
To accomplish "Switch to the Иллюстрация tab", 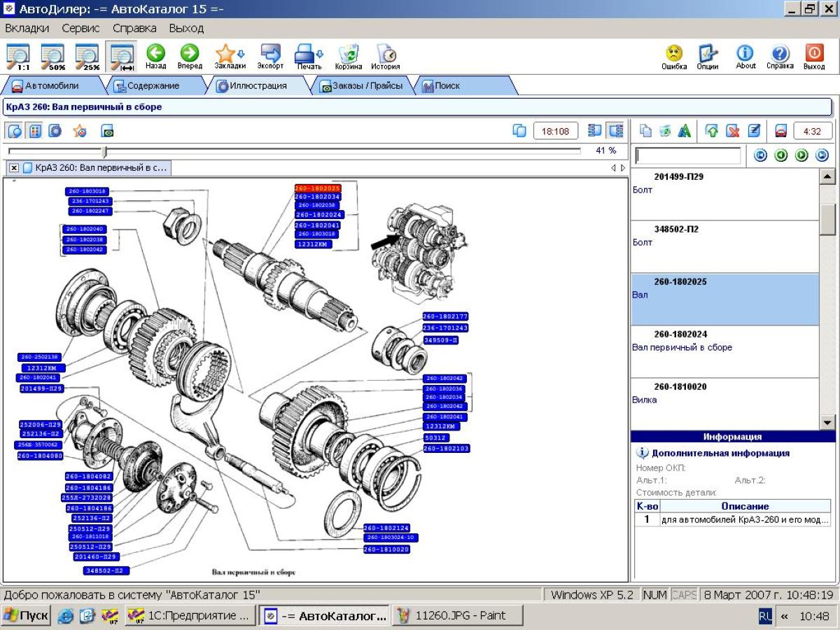I will click(x=258, y=86).
